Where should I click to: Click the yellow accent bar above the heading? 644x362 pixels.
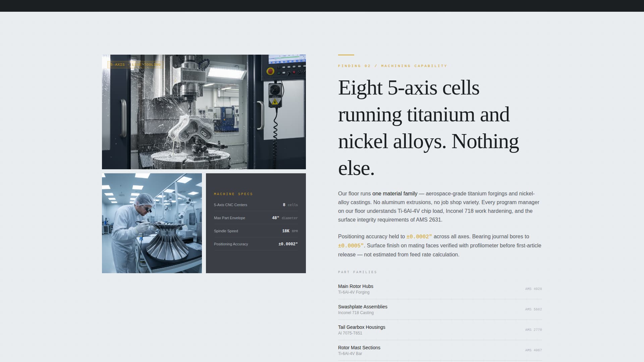click(x=345, y=55)
